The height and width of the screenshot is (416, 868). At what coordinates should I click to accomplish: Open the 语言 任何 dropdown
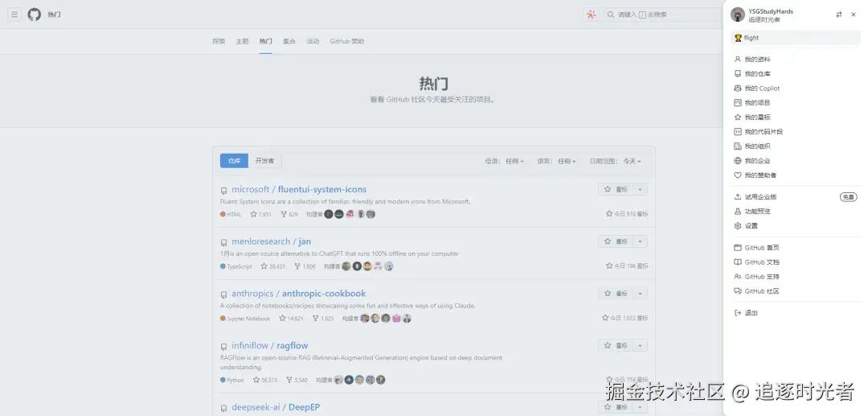tap(556, 161)
